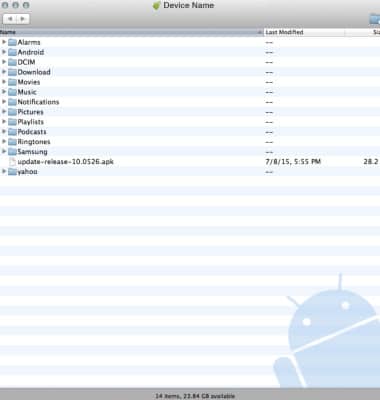Click the Movies folder icon
This screenshot has width=380, height=400.
12,82
